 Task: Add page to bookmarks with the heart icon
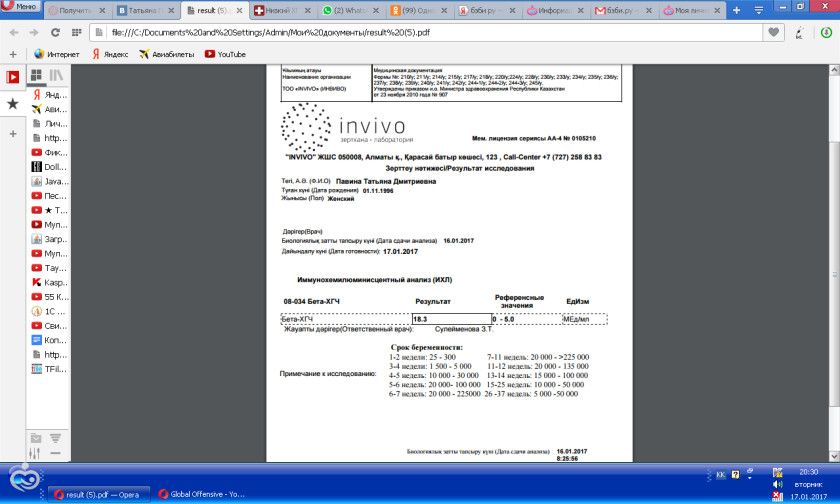tap(773, 33)
